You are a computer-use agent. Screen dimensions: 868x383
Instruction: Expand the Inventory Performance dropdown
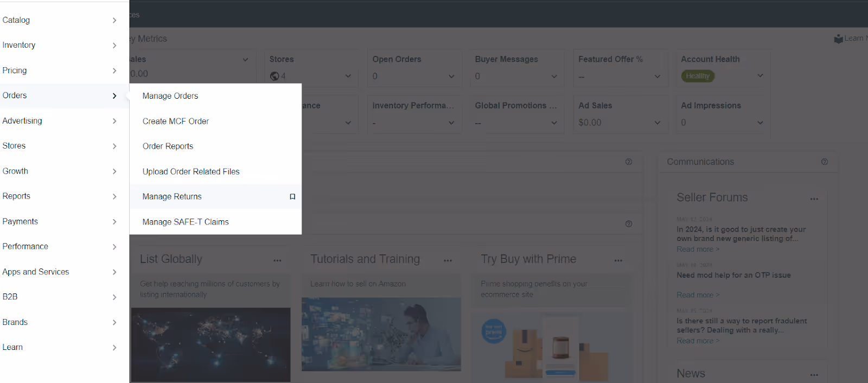coord(451,123)
